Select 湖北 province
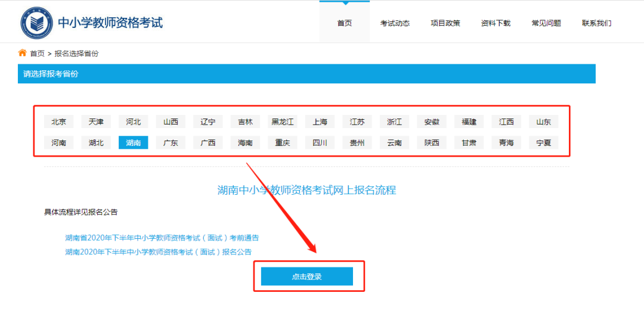 tap(96, 143)
